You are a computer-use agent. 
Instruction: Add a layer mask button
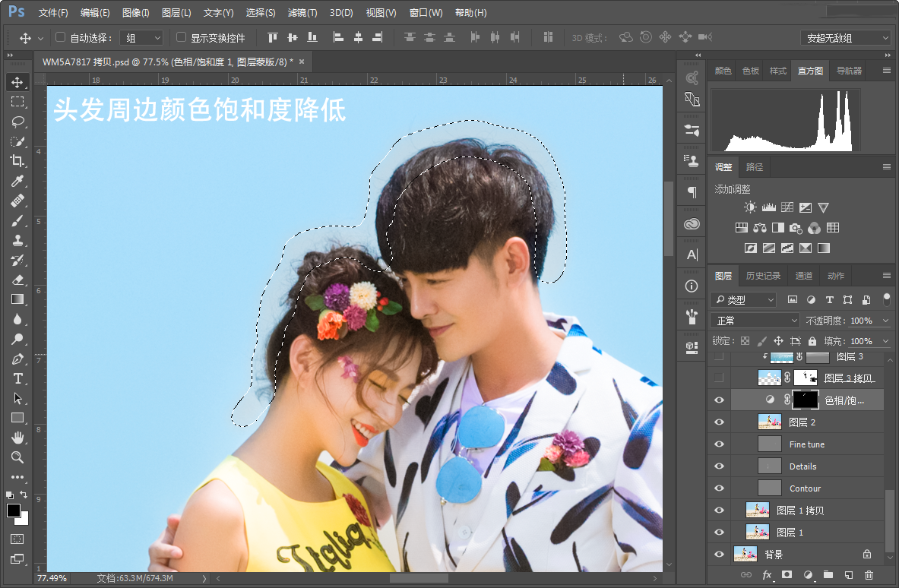(787, 575)
